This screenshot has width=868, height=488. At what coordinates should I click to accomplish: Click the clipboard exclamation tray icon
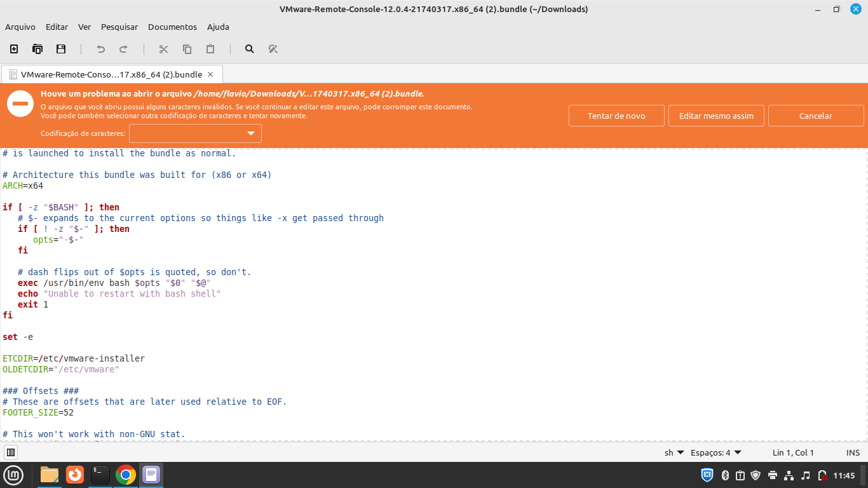point(740,475)
